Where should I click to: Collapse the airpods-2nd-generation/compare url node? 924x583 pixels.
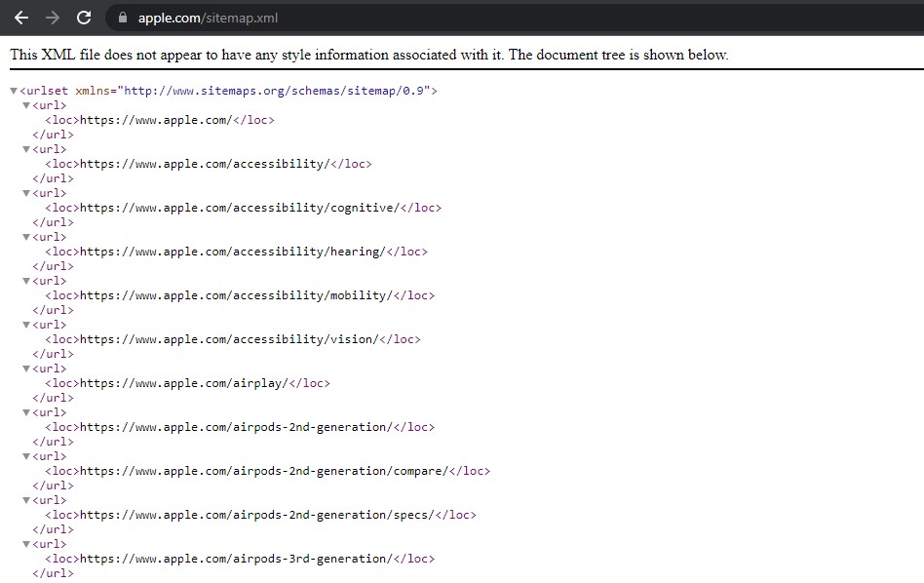click(26, 456)
